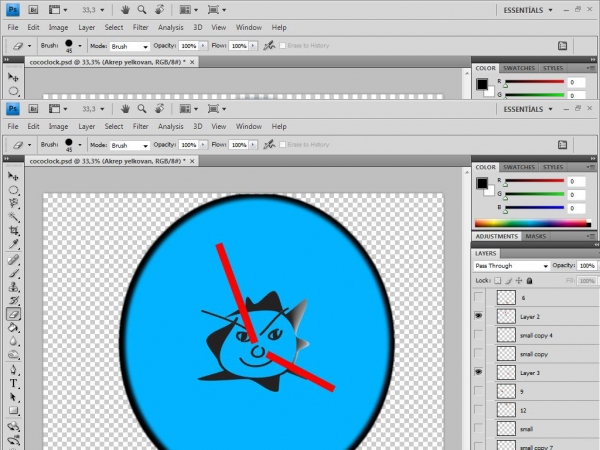Click lock position icon in Layers panel
Image resolution: width=600 pixels, height=450 pixels.
click(519, 280)
